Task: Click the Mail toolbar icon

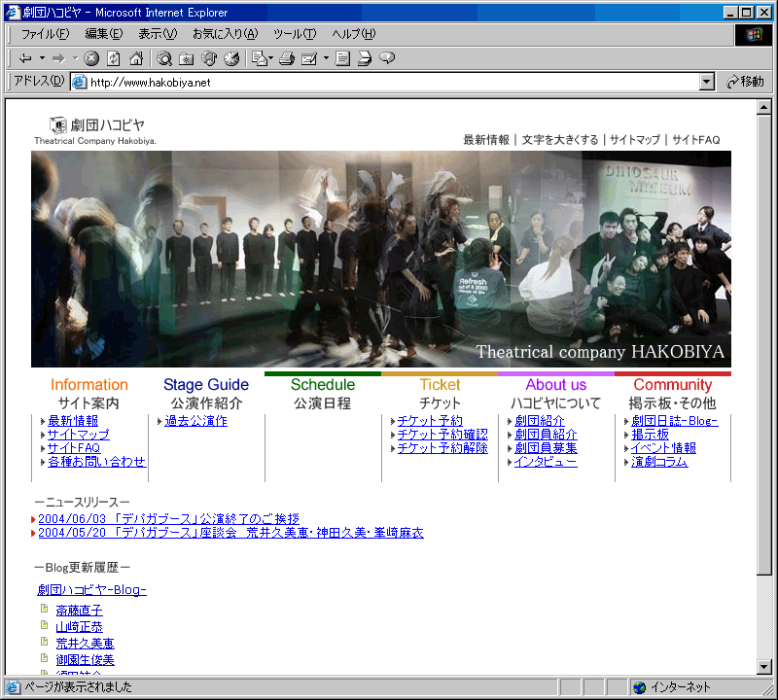Action: coord(259,58)
